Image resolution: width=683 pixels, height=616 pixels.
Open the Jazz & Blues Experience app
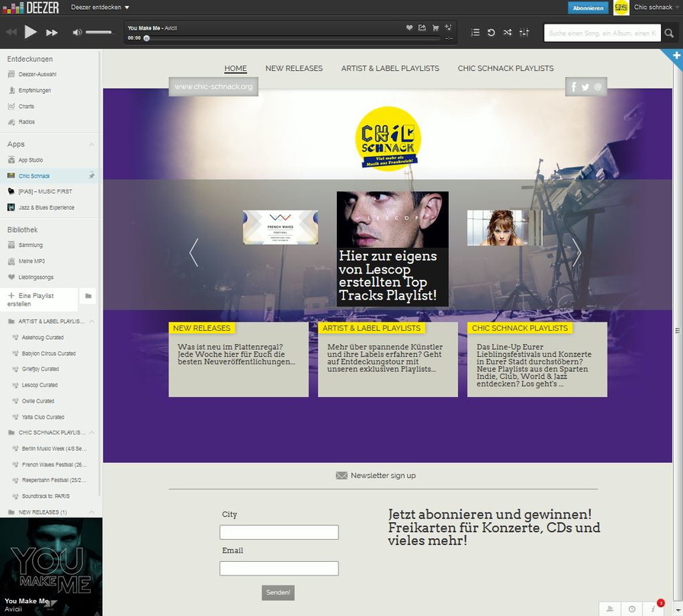pos(46,207)
